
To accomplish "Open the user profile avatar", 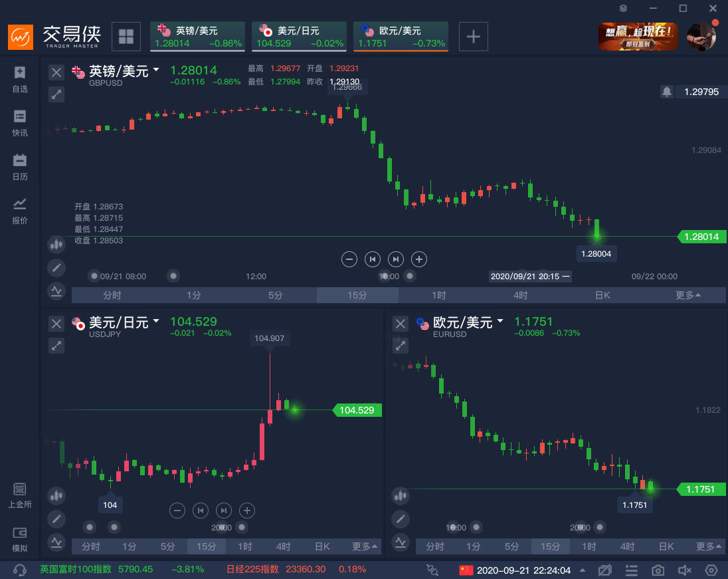I will pos(701,37).
